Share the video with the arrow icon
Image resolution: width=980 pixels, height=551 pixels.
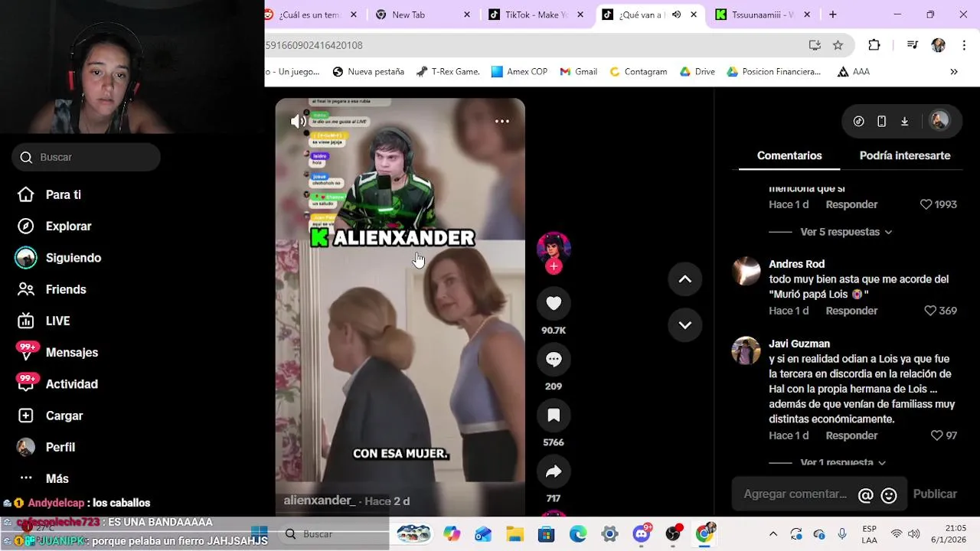point(554,472)
